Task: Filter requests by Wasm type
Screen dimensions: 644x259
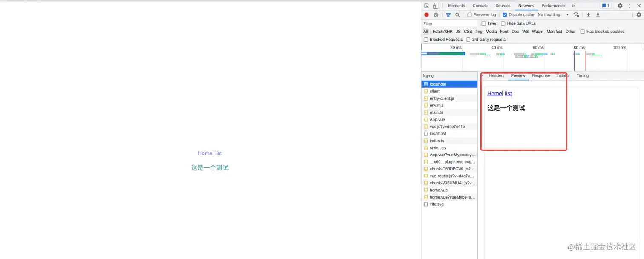Action: (538, 32)
